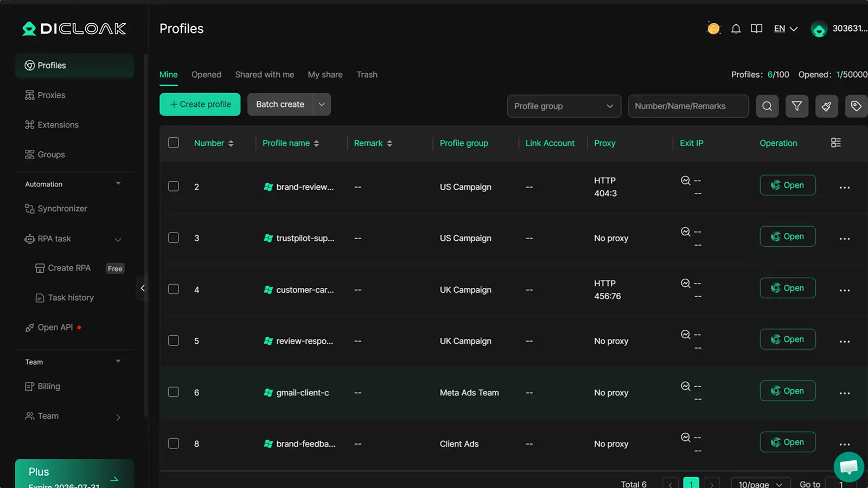Select checkbox for profile number 6
Image resolution: width=868 pixels, height=488 pixels.
(174, 391)
